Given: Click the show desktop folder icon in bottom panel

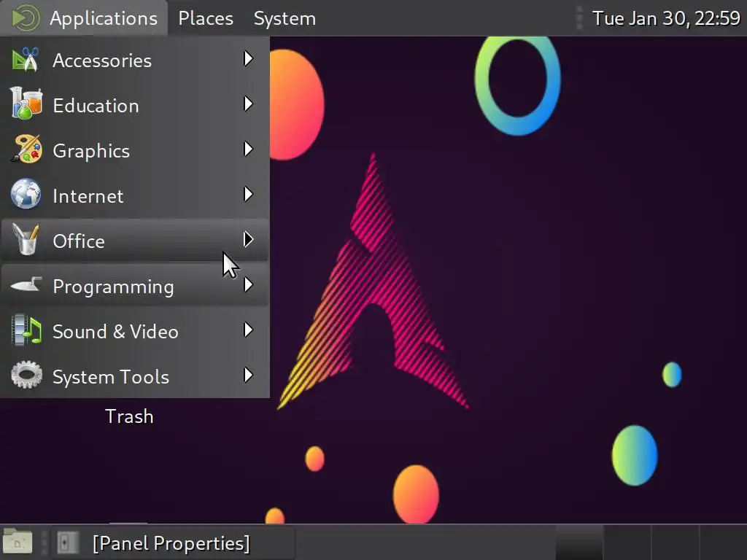Looking at the screenshot, I should pos(18,542).
